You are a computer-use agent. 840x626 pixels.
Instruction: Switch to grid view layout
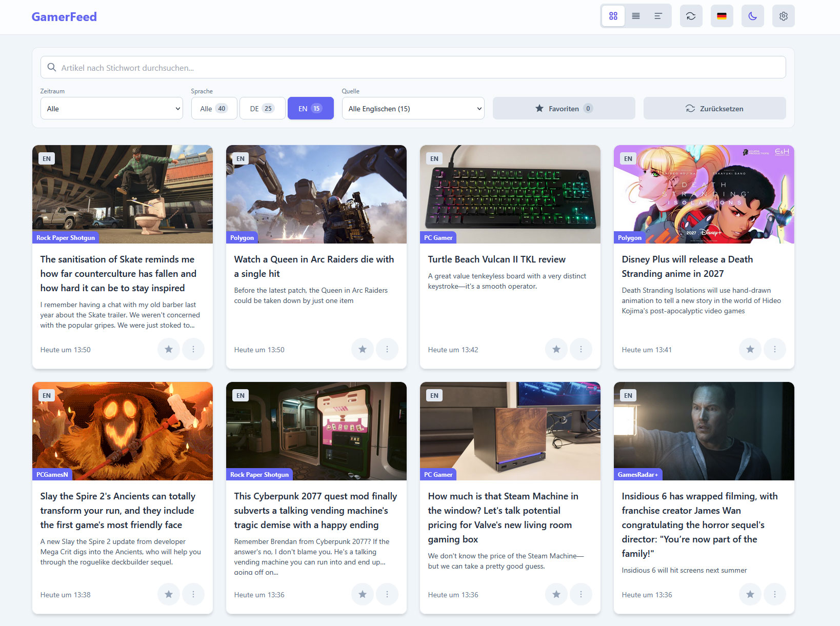coord(613,16)
